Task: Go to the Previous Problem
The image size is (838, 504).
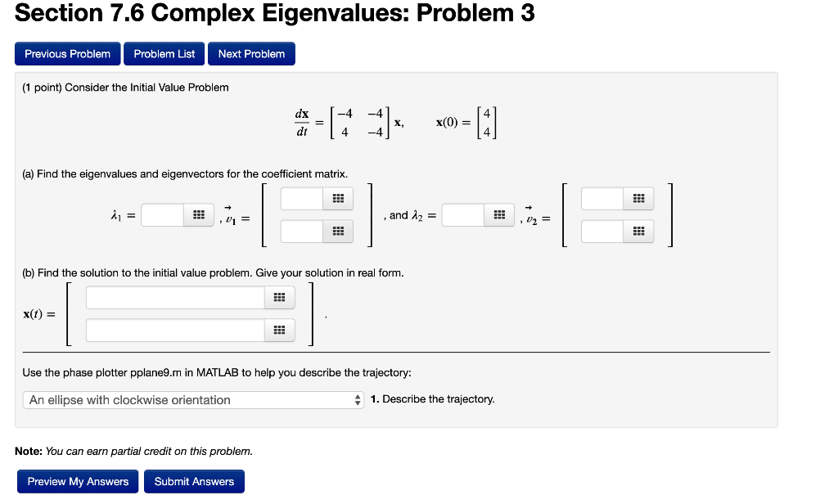Action: [67, 53]
